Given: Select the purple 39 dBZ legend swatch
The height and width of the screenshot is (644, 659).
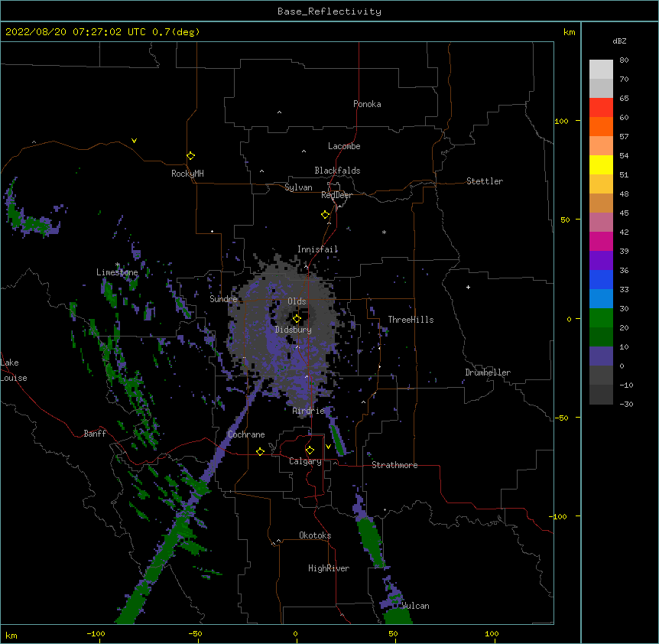Looking at the screenshot, I should point(601,261).
